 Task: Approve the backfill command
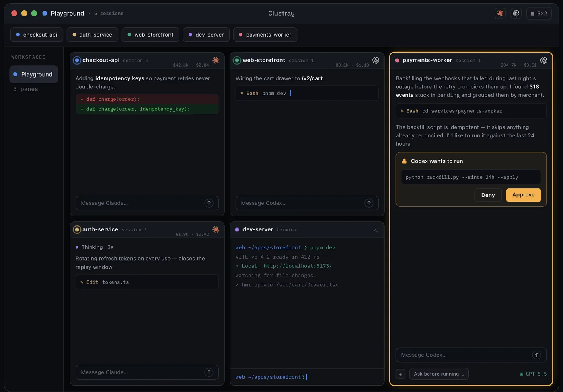[x=523, y=195]
